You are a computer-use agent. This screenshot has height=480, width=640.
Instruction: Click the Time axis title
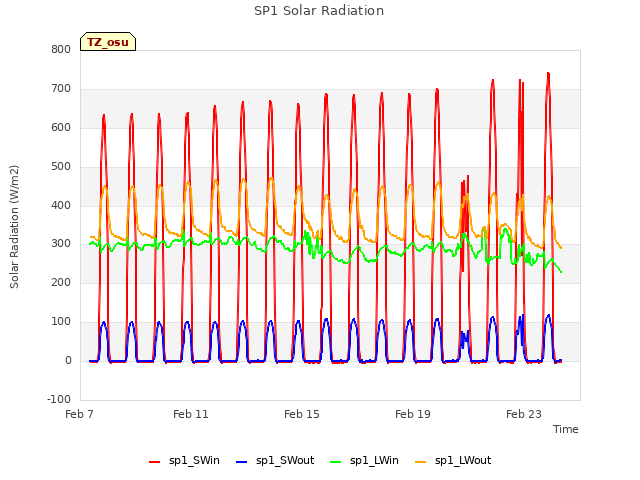tap(565, 429)
